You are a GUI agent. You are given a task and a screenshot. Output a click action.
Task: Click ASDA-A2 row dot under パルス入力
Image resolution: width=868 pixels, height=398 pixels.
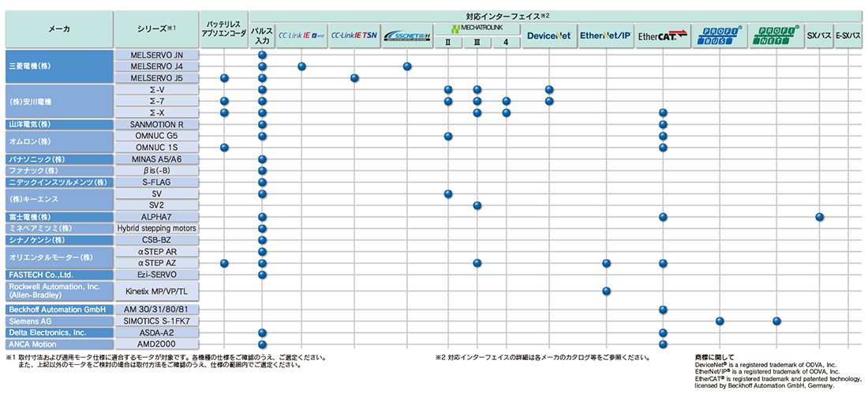tap(263, 332)
